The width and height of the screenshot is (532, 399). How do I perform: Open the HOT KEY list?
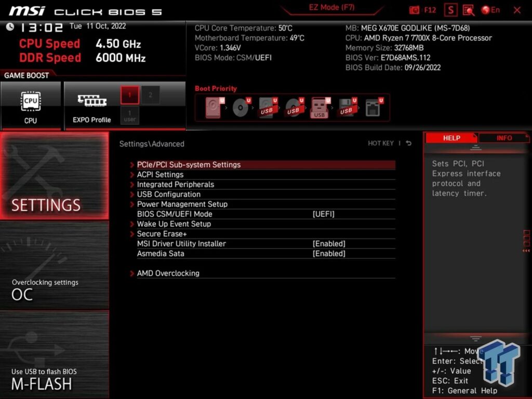pos(381,143)
